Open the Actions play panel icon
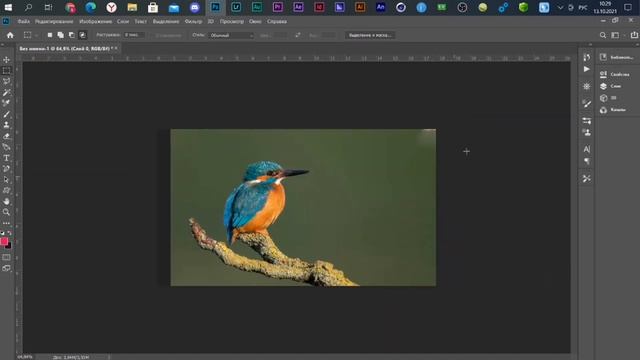Screen dimensions: 640x360 pos(587,69)
